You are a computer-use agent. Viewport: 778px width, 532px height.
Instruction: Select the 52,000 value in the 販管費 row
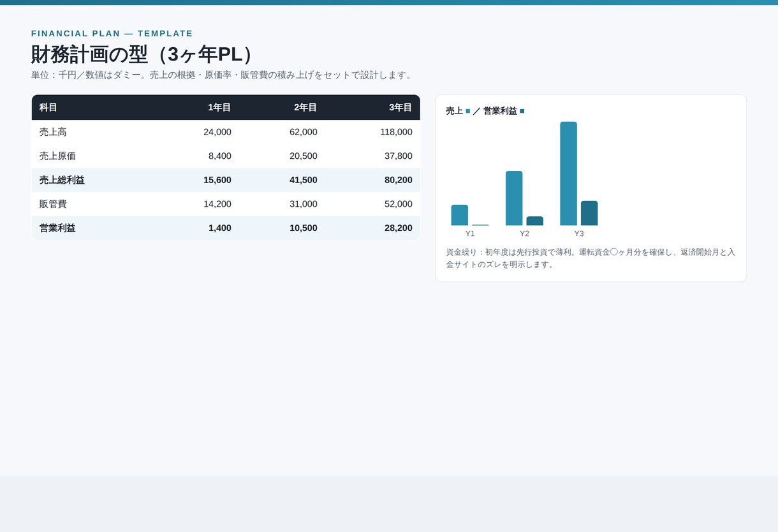pyautogui.click(x=399, y=204)
